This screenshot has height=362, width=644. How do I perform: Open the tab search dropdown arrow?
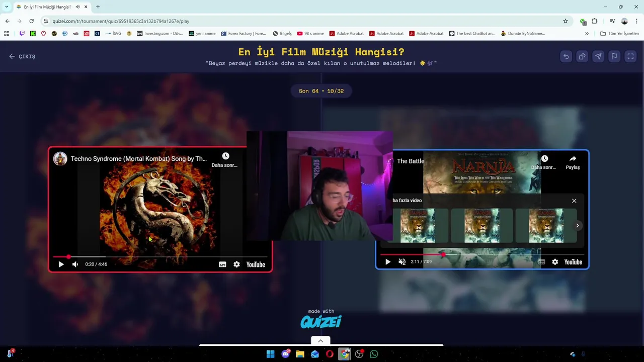(7, 7)
